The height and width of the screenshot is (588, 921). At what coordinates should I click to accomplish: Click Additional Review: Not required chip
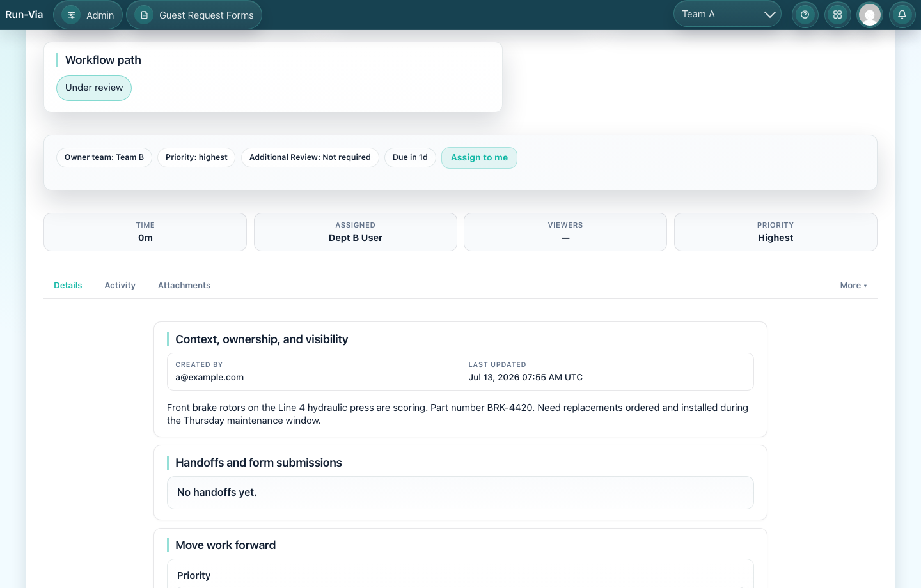click(x=310, y=157)
